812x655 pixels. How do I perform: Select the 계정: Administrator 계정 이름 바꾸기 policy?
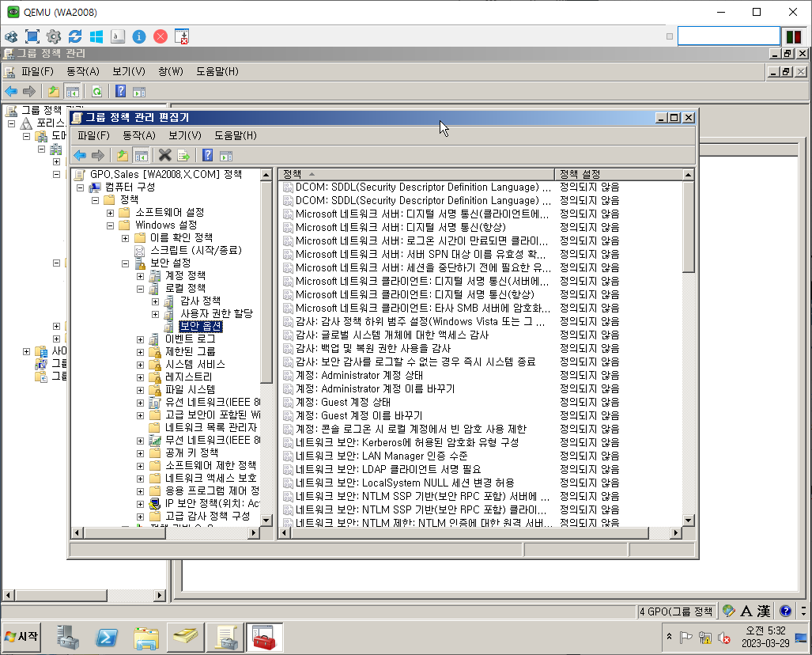(375, 388)
